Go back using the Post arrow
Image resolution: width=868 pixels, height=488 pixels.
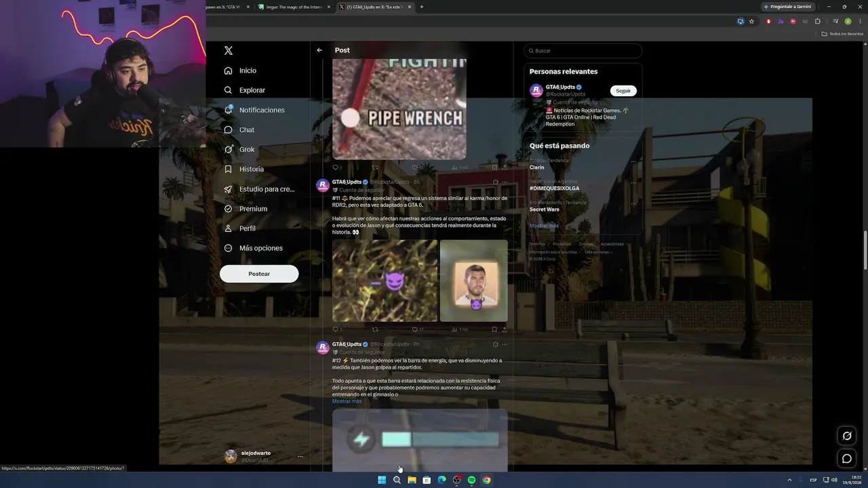click(x=319, y=50)
